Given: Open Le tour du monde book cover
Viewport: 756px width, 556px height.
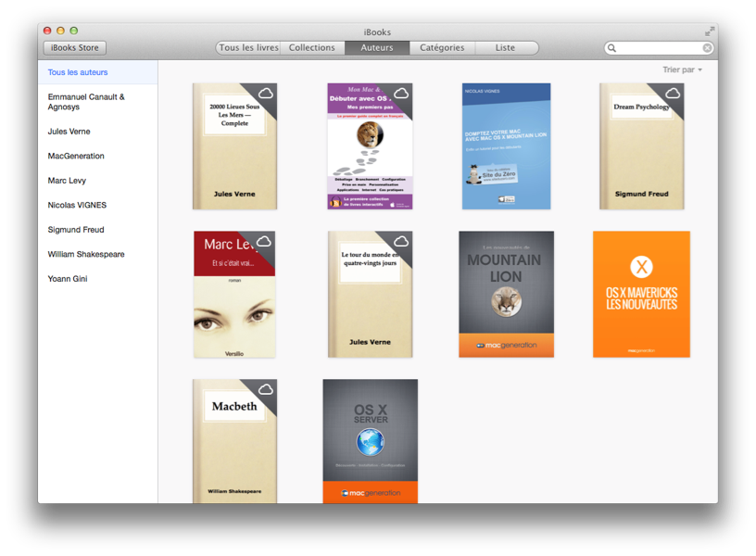Looking at the screenshot, I should (x=371, y=294).
